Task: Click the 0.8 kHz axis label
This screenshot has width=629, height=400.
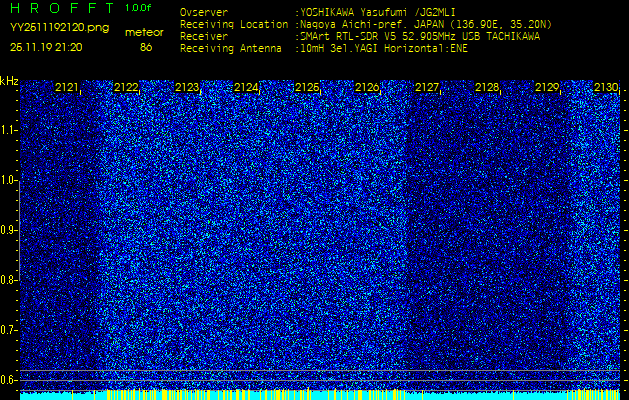Action: pyautogui.click(x=8, y=280)
